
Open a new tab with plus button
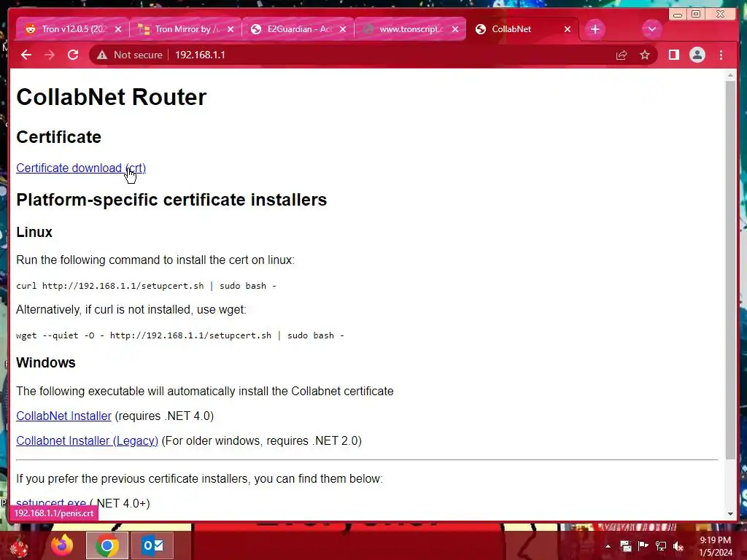(x=595, y=29)
